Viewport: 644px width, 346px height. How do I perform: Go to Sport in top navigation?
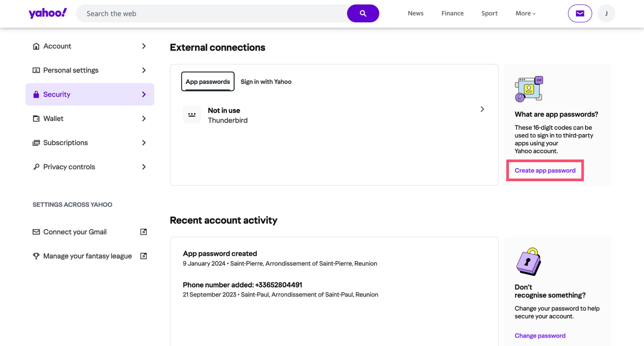[489, 13]
